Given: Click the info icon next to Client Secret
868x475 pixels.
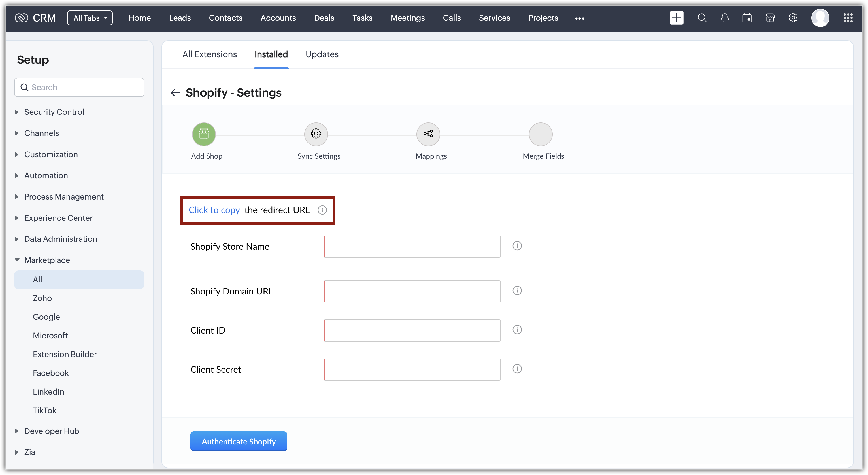Looking at the screenshot, I should click(517, 369).
